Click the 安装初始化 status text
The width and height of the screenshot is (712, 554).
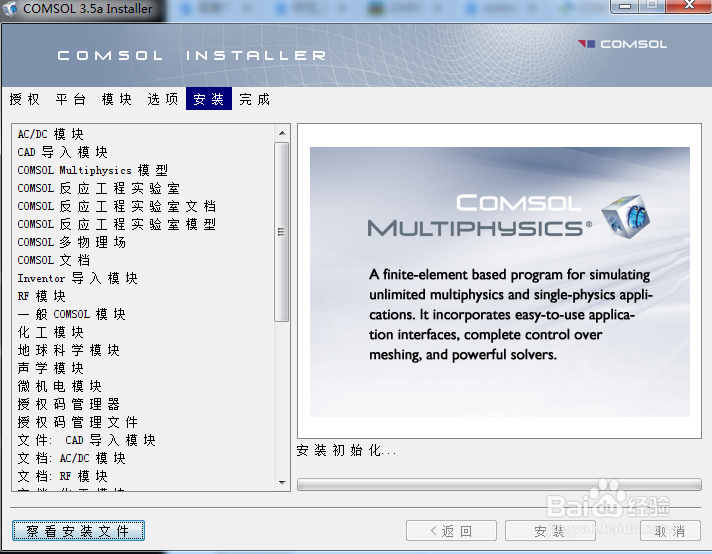(346, 450)
